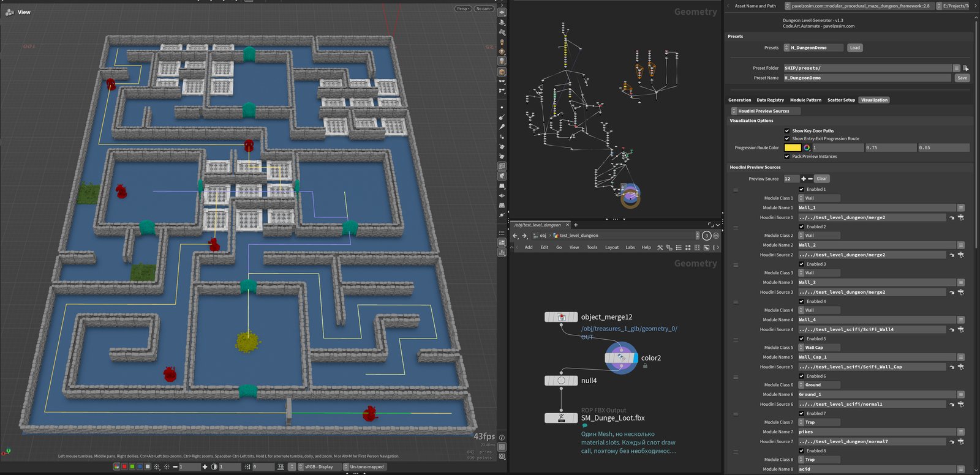
Task: Click the pin button with number 3
Action: [x=706, y=236]
